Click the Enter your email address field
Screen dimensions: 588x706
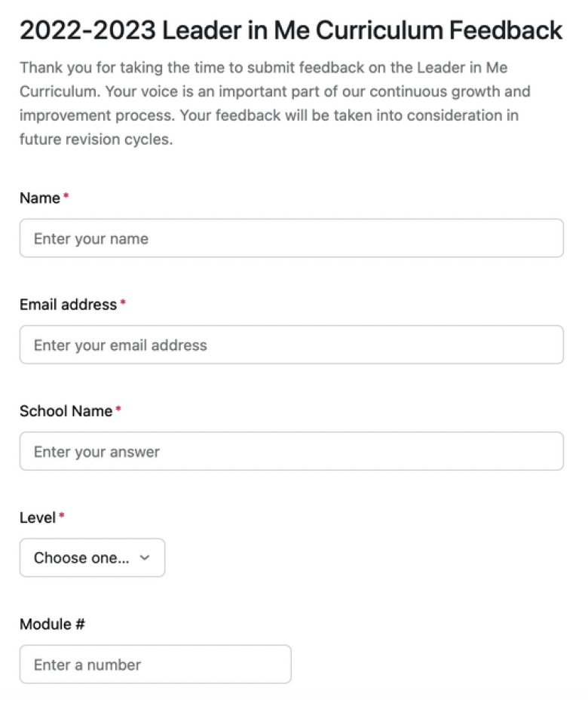pyautogui.click(x=291, y=345)
